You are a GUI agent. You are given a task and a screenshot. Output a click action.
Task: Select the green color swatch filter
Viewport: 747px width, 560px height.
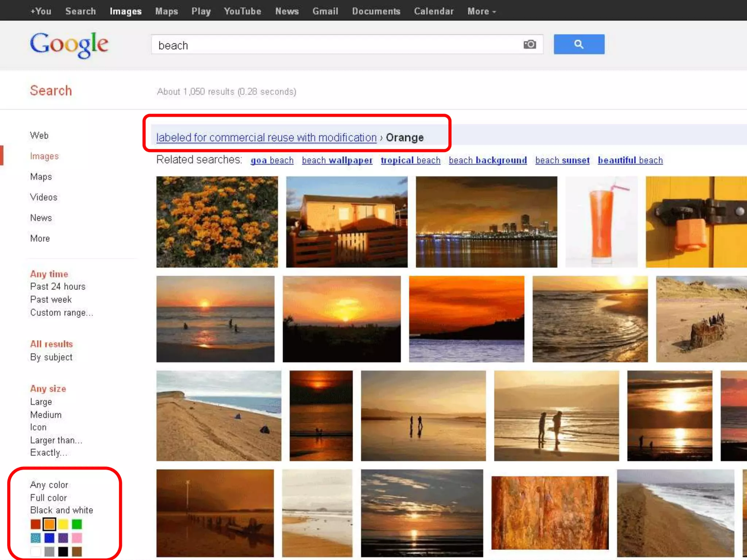[x=77, y=524]
